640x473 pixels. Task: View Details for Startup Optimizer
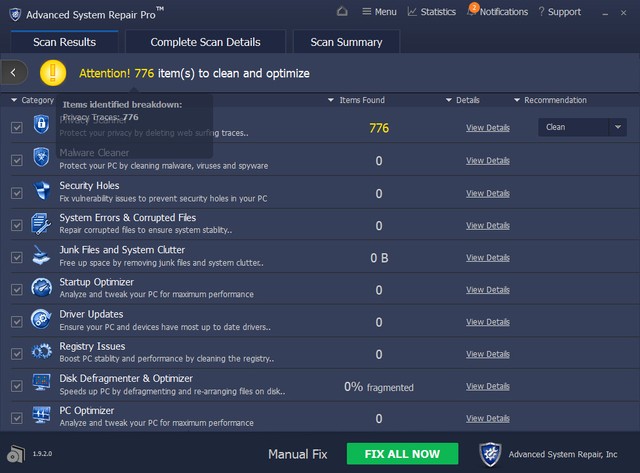[x=488, y=290]
